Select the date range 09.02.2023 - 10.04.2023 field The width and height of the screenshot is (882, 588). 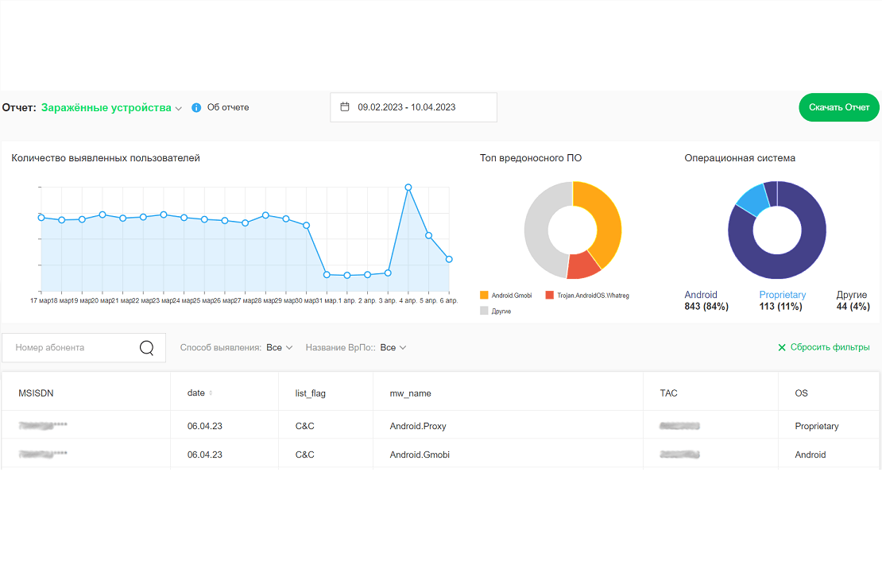pos(413,107)
